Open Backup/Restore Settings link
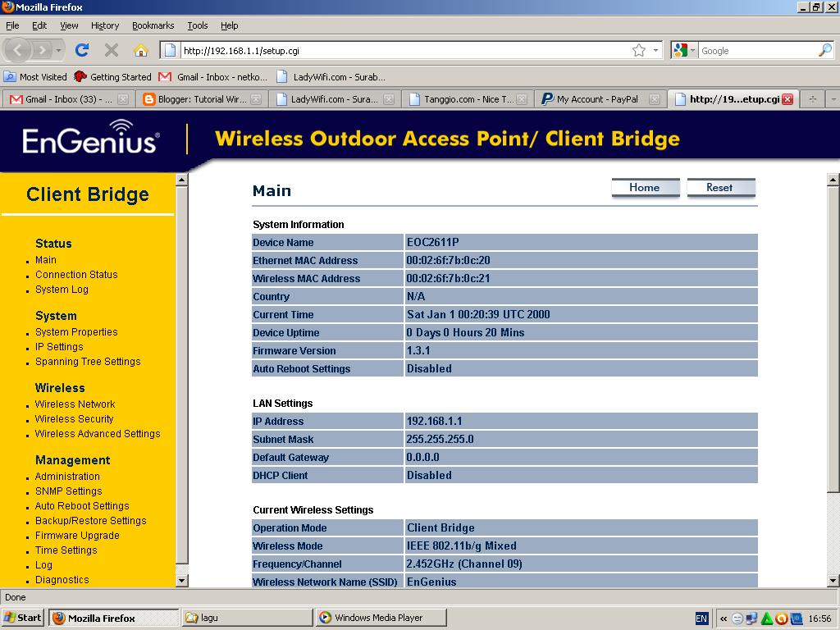 click(x=90, y=521)
